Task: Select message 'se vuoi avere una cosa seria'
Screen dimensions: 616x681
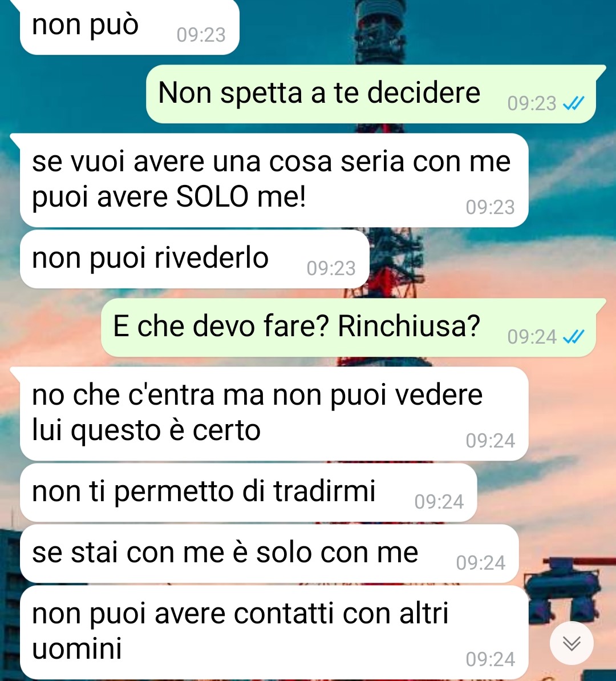Action: point(274,180)
